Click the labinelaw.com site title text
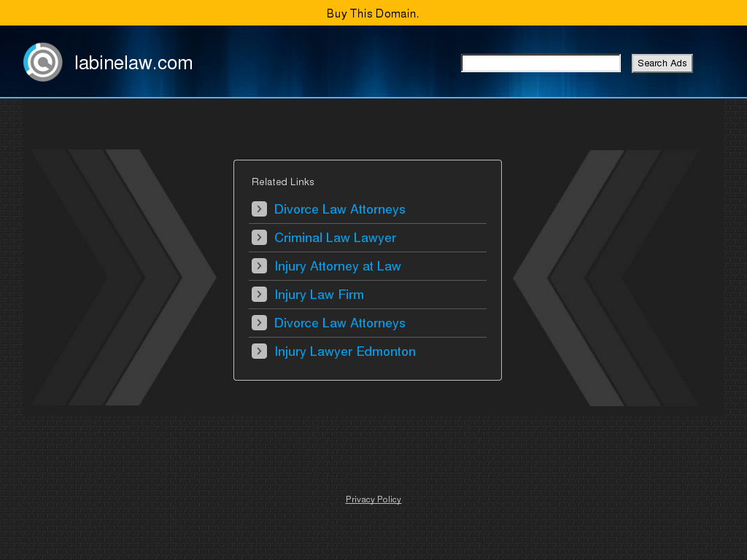Viewport: 747px width, 560px height. [134, 63]
